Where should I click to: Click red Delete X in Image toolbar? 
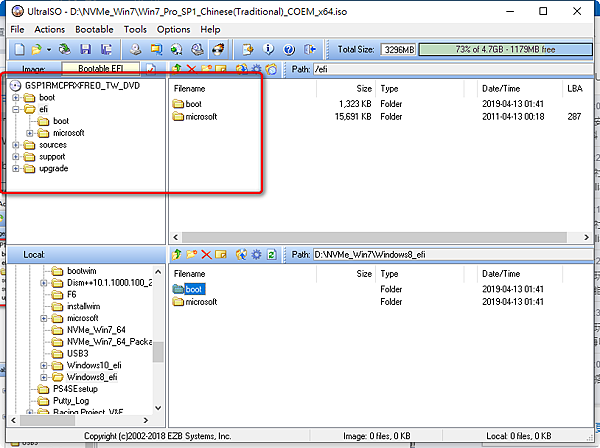click(191, 69)
